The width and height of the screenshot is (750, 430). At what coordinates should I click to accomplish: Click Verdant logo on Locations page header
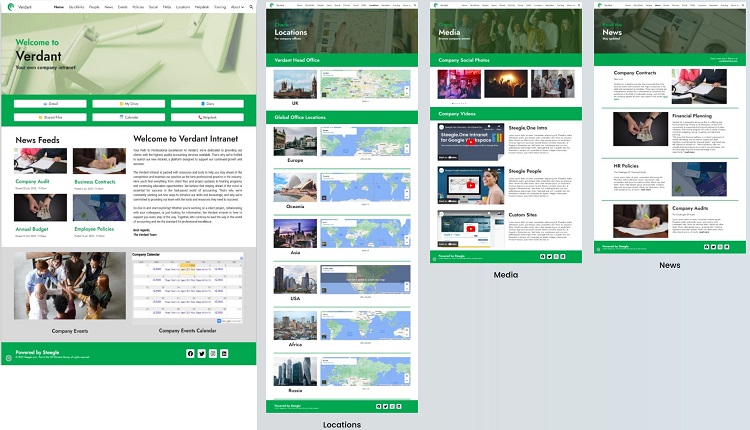click(272, 5)
